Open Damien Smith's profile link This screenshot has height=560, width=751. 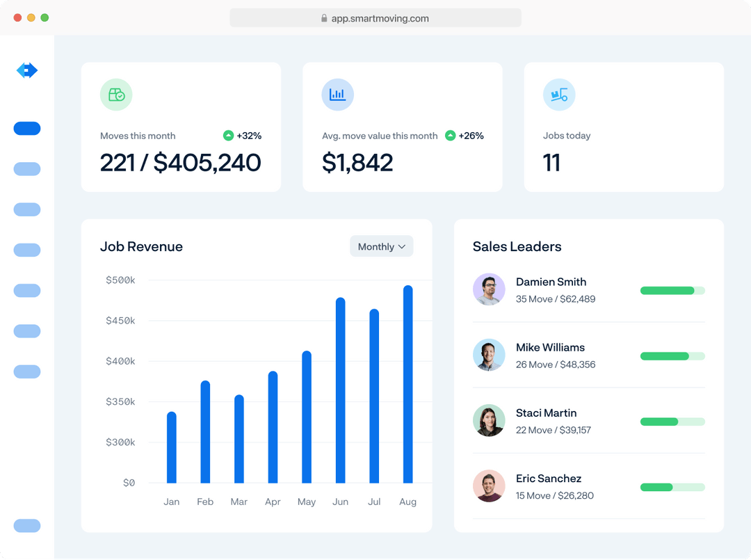551,282
